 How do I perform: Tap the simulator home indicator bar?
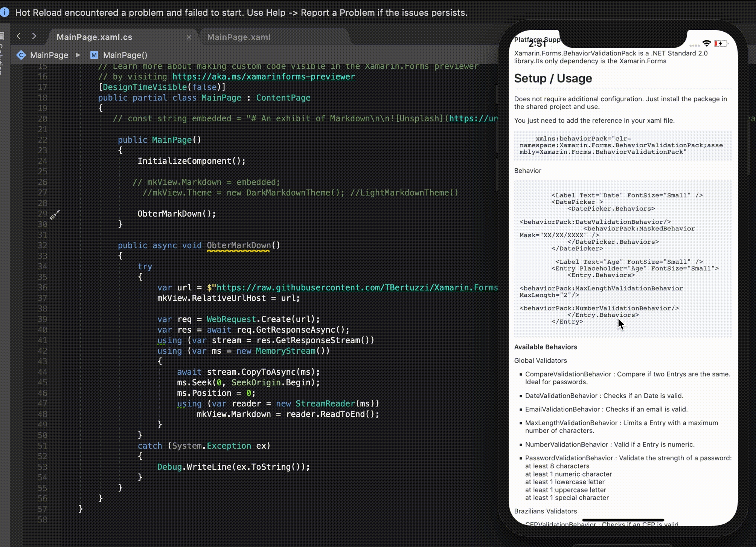[623, 520]
